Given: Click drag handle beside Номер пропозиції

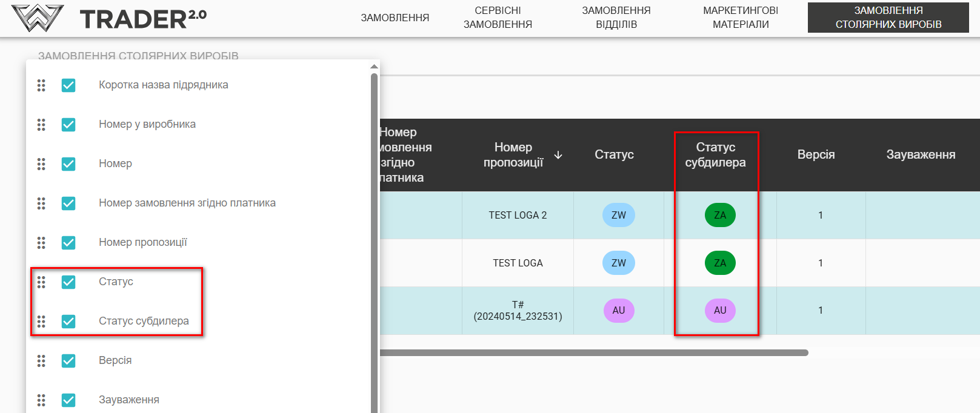Looking at the screenshot, I should pyautogui.click(x=41, y=243).
